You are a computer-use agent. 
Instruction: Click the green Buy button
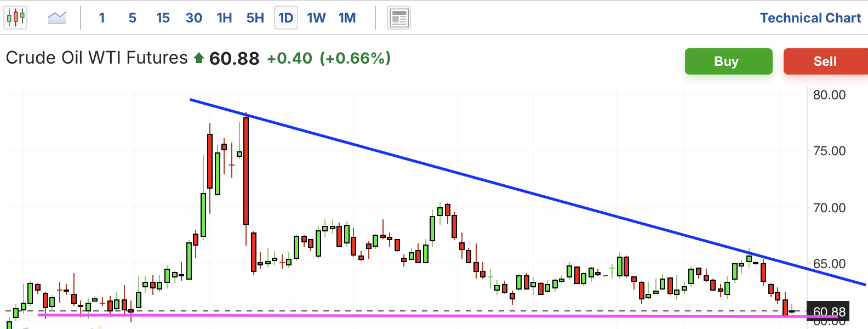(x=729, y=61)
